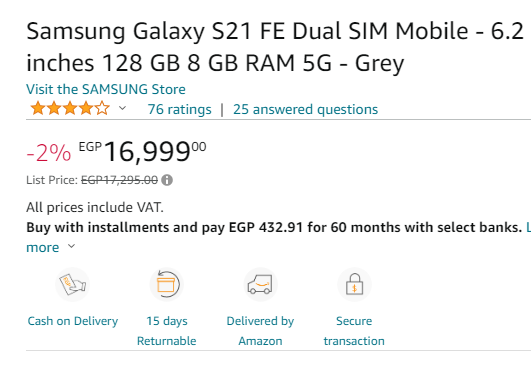Click the -2% discount badge

49,153
